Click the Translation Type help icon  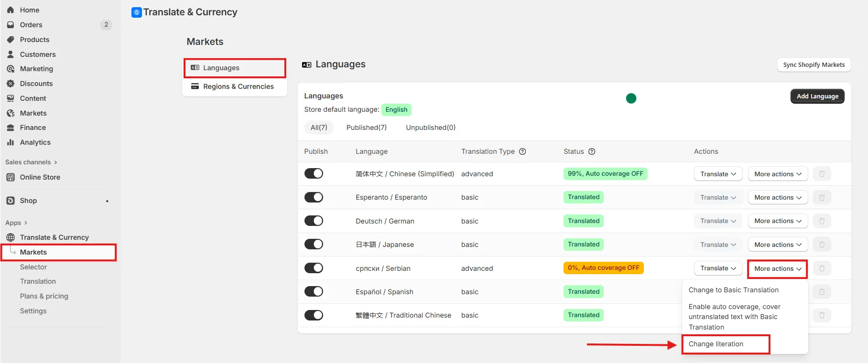[x=522, y=151]
